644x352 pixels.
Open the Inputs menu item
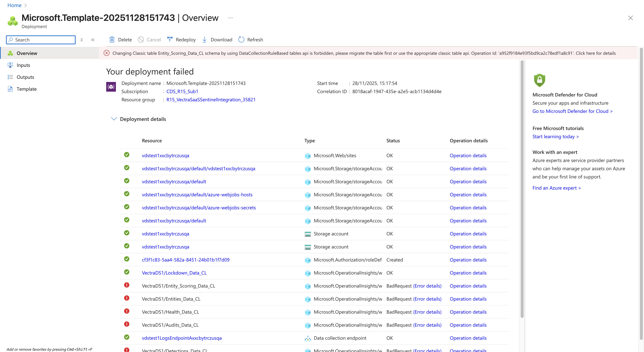[23, 65]
